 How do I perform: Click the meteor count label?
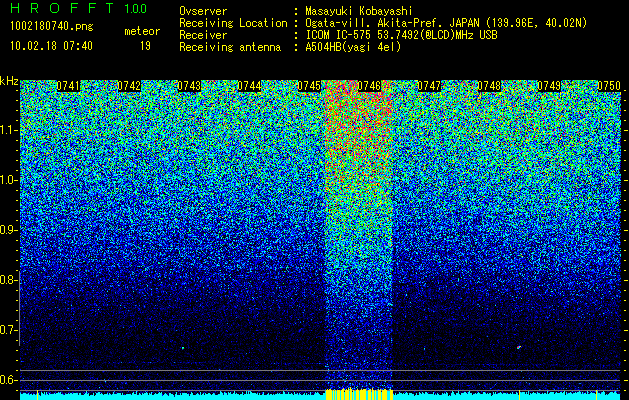point(142,31)
